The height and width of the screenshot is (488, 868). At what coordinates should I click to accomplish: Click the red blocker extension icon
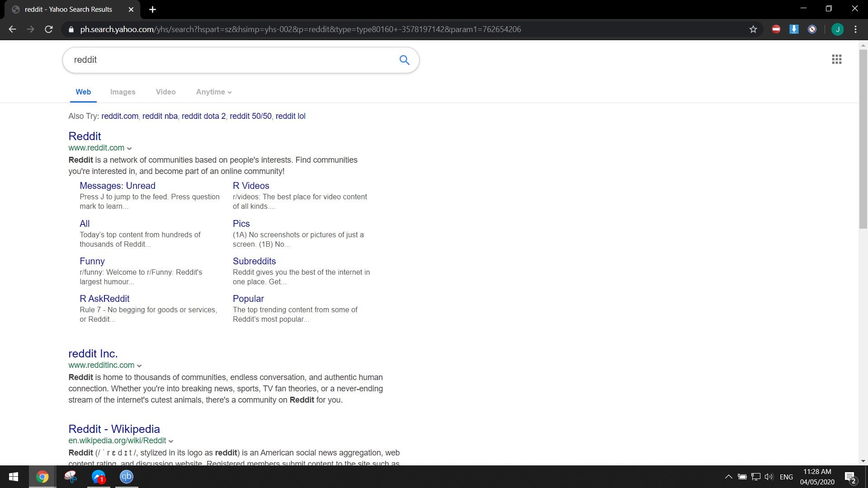pos(776,29)
